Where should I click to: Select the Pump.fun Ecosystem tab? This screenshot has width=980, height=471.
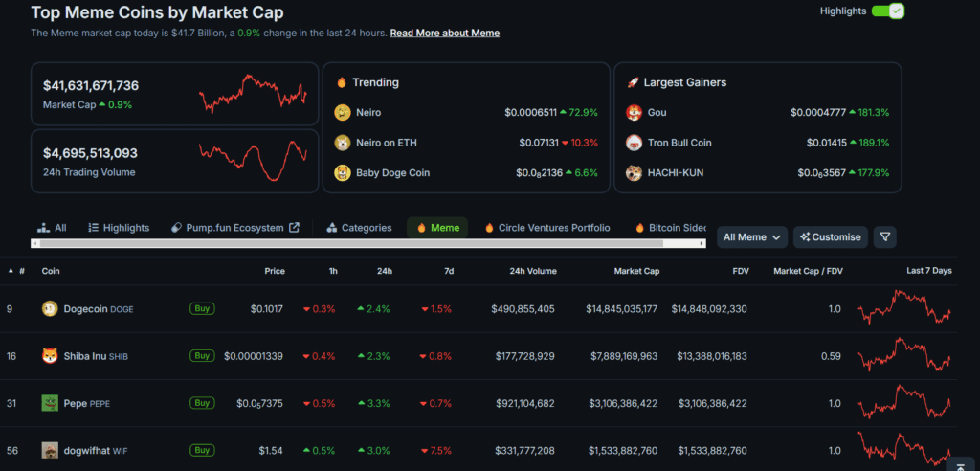(x=234, y=228)
